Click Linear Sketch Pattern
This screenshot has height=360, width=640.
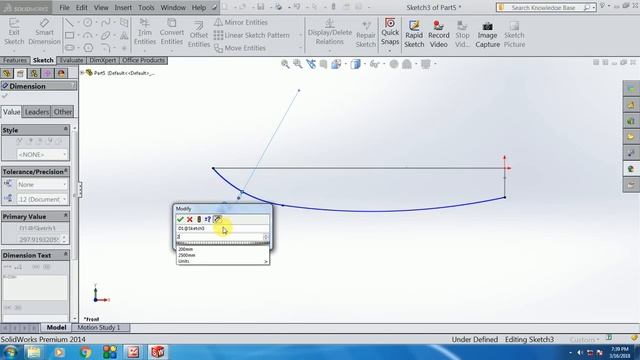[x=252, y=35]
